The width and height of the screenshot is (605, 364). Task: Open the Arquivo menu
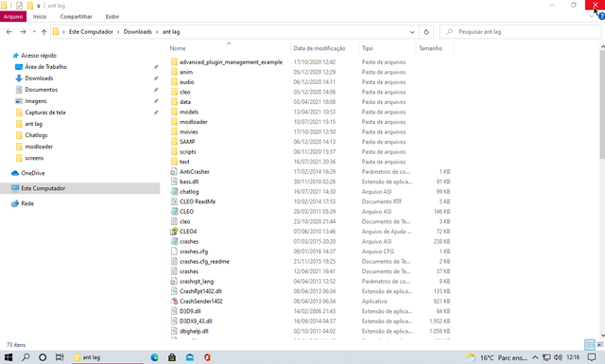[13, 17]
